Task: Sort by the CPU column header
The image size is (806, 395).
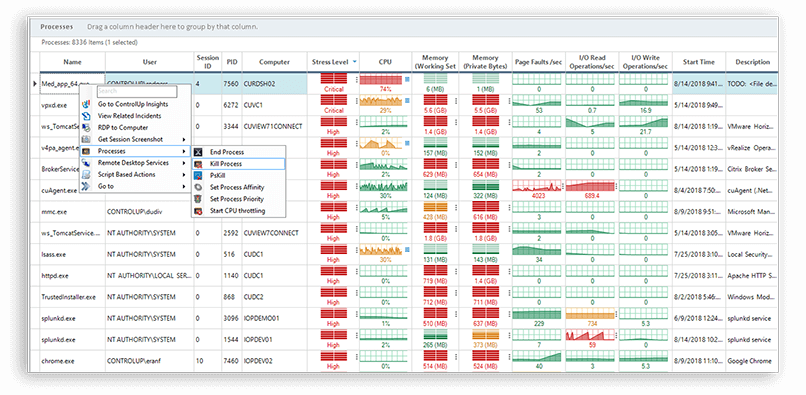Action: click(x=385, y=62)
